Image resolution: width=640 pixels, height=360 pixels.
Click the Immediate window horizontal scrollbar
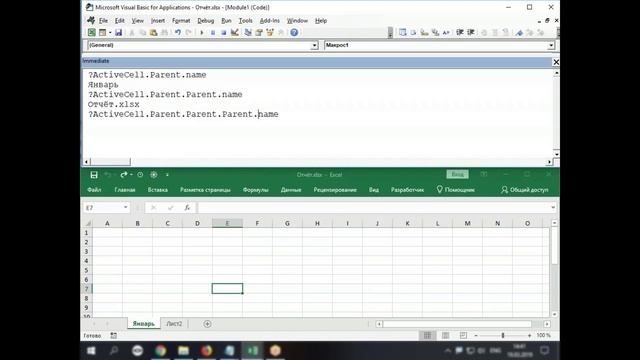pyautogui.click(x=318, y=162)
